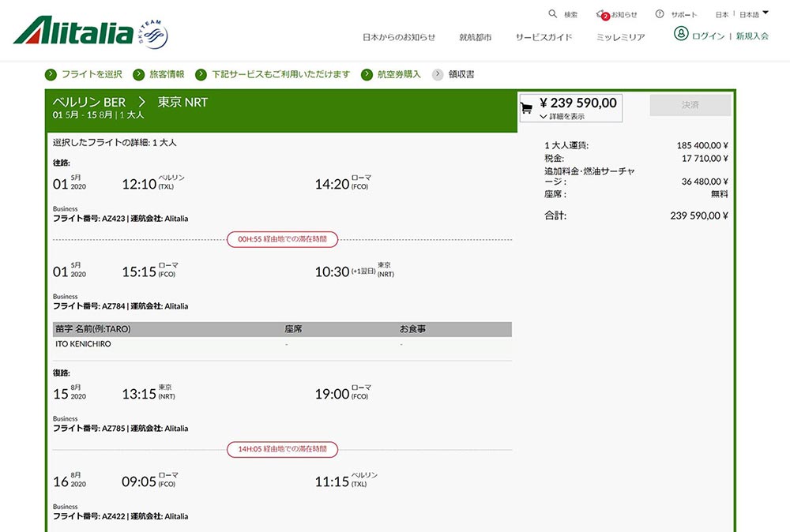Click the フライトを選択 step arrow icon
The image size is (790, 532).
[x=51, y=74]
